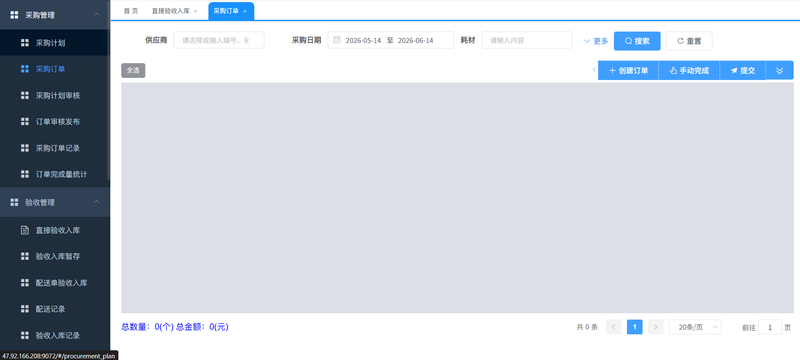The width and height of the screenshot is (800, 360).
Task: Click the 耗材 input field
Action: 527,40
